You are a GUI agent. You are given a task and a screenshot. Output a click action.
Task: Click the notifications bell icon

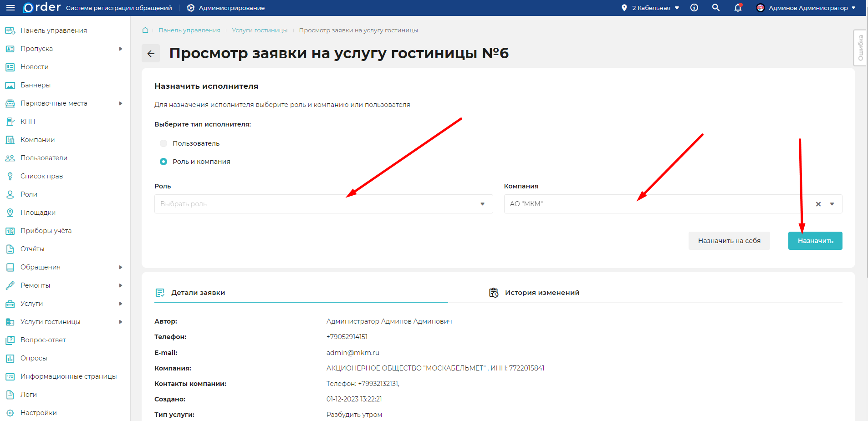click(x=738, y=8)
